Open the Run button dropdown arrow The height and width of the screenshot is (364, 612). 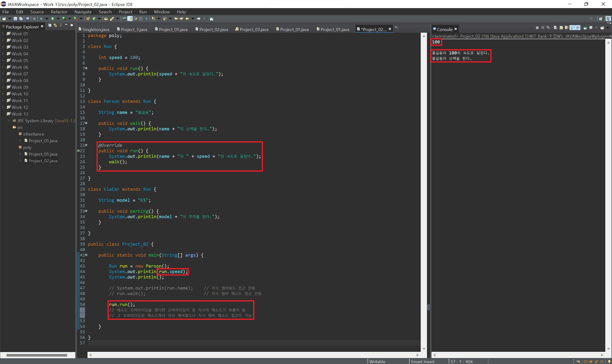(58, 19)
